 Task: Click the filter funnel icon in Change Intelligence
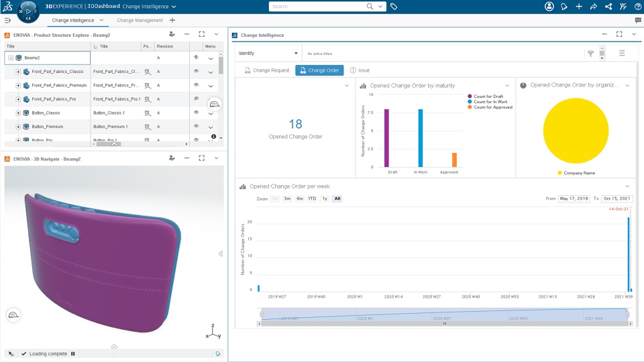pyautogui.click(x=590, y=54)
